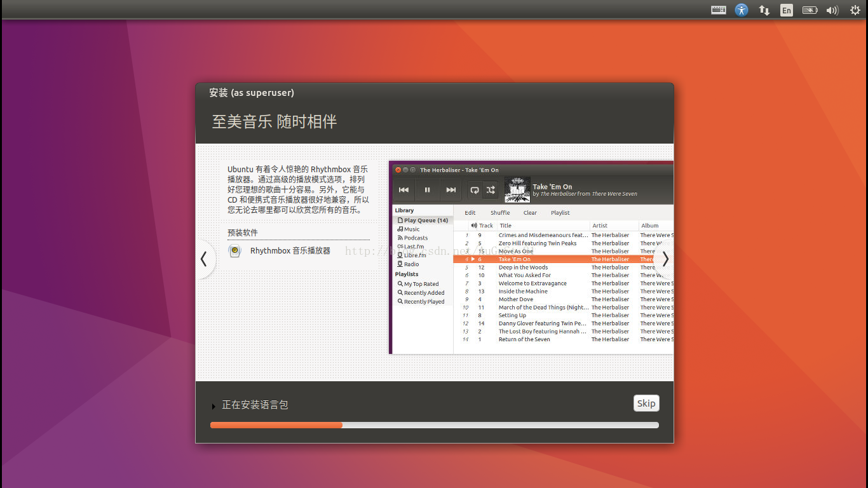Click the installation progress bar
This screenshot has height=488, width=868.
(x=435, y=425)
